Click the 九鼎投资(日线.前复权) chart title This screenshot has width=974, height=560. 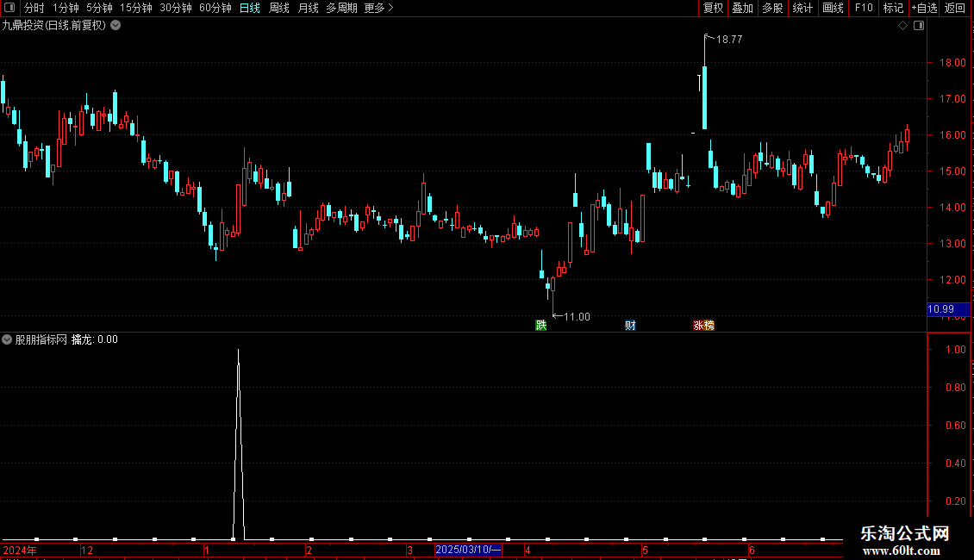tap(54, 26)
